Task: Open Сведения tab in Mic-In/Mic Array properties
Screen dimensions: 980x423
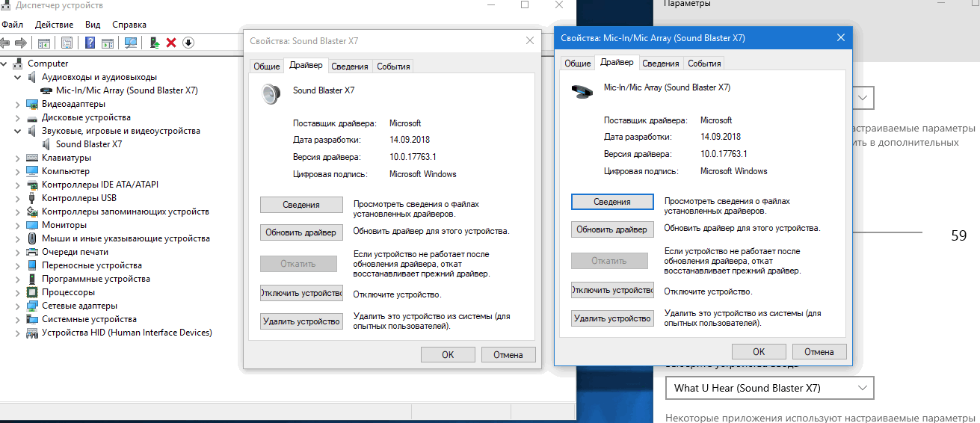Action: point(661,64)
